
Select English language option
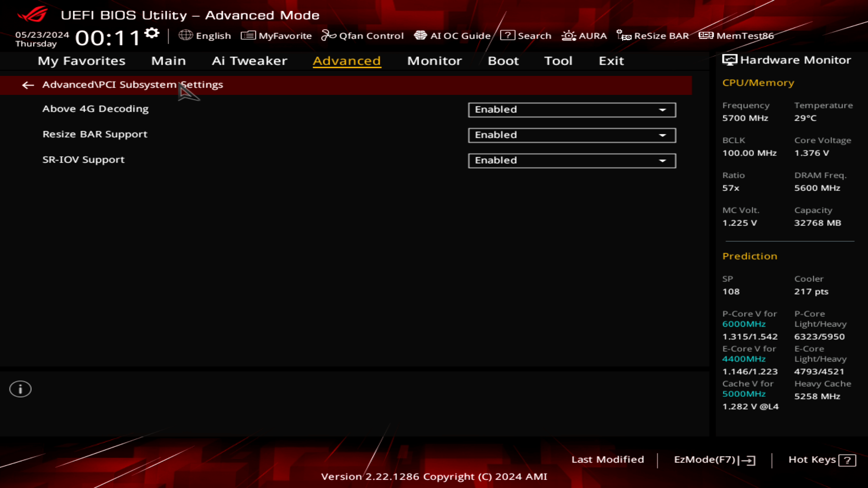coord(205,35)
